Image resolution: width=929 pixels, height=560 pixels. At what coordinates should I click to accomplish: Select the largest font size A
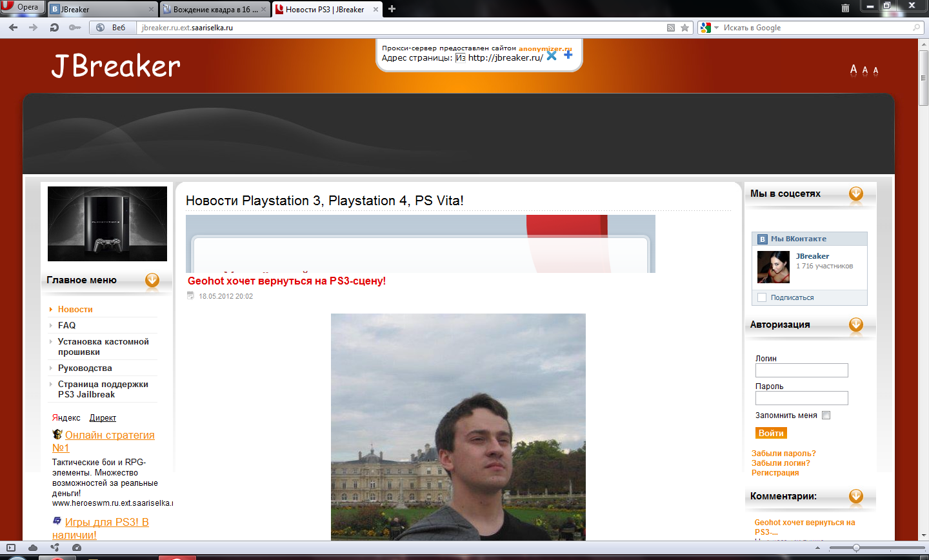tap(854, 70)
